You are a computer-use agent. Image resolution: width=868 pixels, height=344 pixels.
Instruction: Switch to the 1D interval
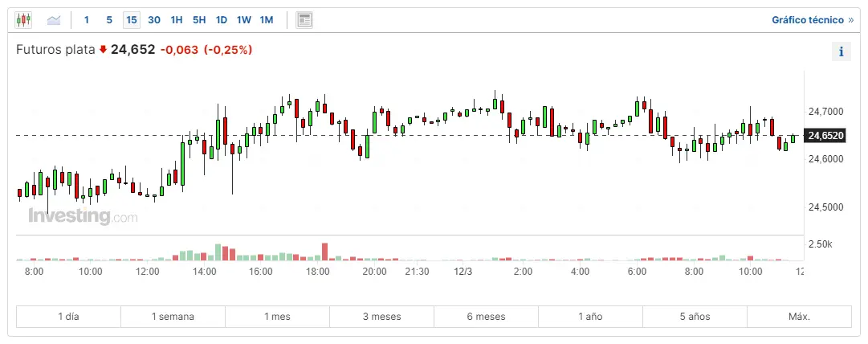[x=222, y=19]
